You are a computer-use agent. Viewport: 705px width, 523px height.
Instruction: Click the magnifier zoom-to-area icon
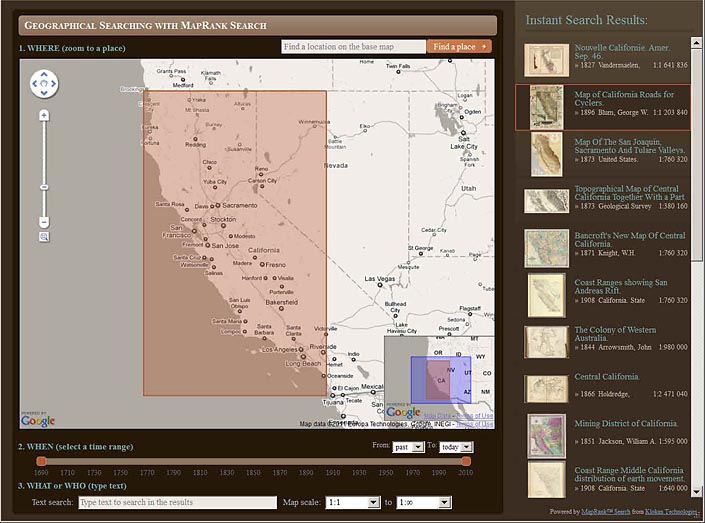click(44, 237)
